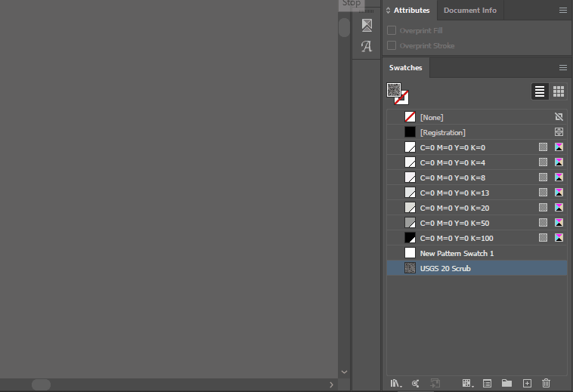Click the process color icon on K=20 row

pyautogui.click(x=543, y=208)
